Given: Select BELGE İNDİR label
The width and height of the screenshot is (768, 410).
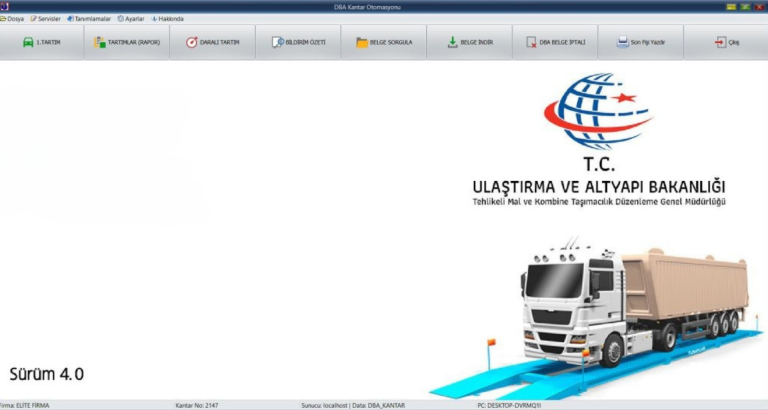Looking at the screenshot, I should point(477,43).
